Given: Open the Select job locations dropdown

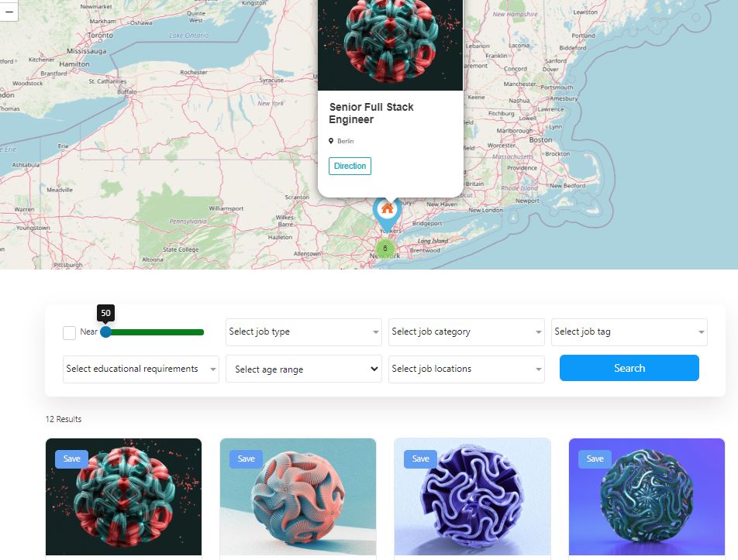Looking at the screenshot, I should 467,369.
